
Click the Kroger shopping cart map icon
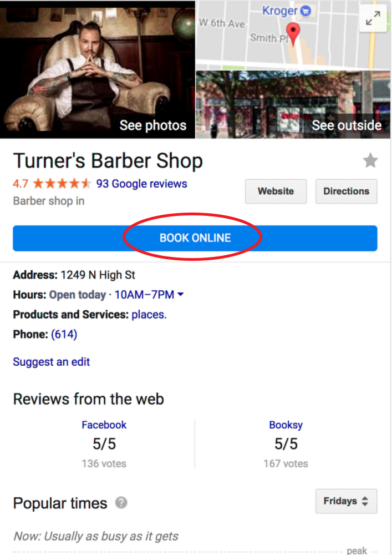(x=306, y=11)
